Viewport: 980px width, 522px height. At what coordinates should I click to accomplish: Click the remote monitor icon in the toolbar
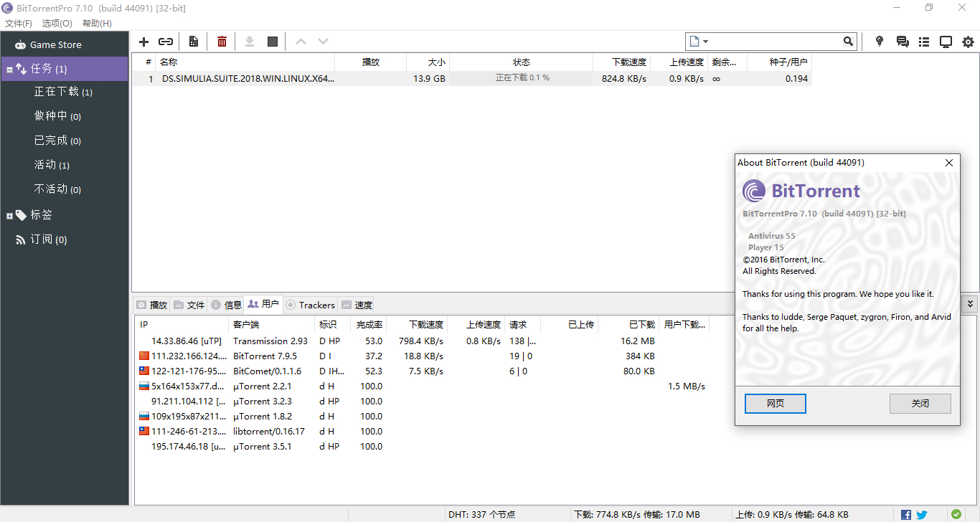tap(946, 42)
